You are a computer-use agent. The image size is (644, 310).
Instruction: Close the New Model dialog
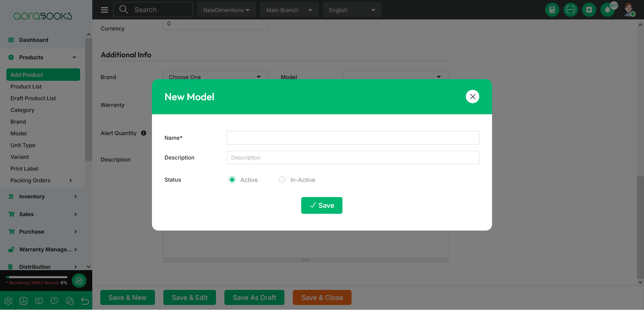pyautogui.click(x=473, y=97)
